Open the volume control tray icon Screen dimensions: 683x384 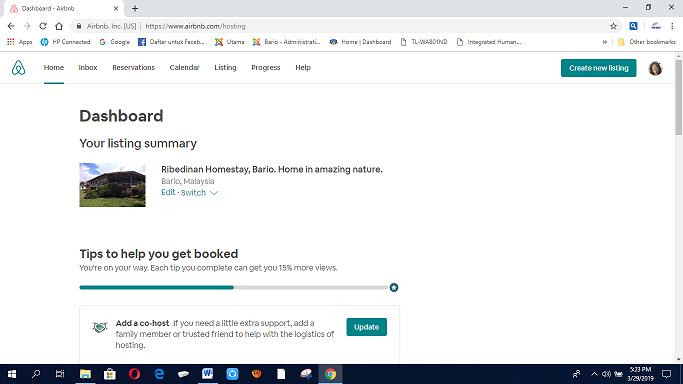tap(606, 374)
